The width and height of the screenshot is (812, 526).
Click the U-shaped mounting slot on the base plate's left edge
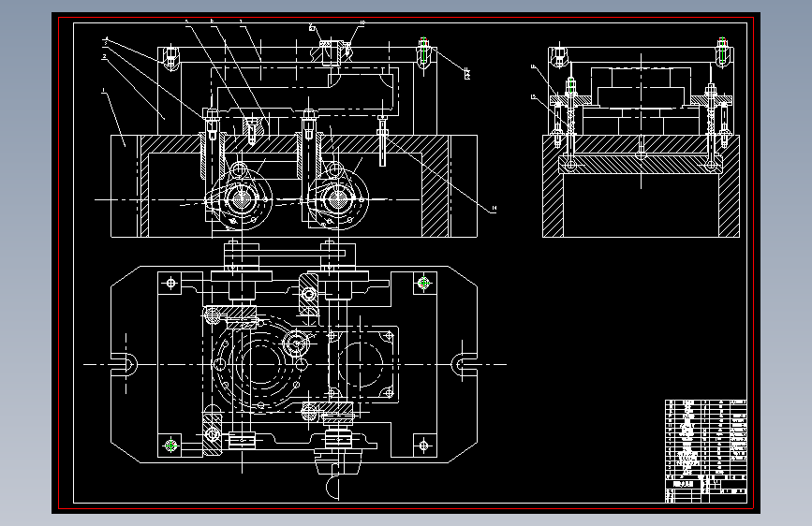(125, 364)
